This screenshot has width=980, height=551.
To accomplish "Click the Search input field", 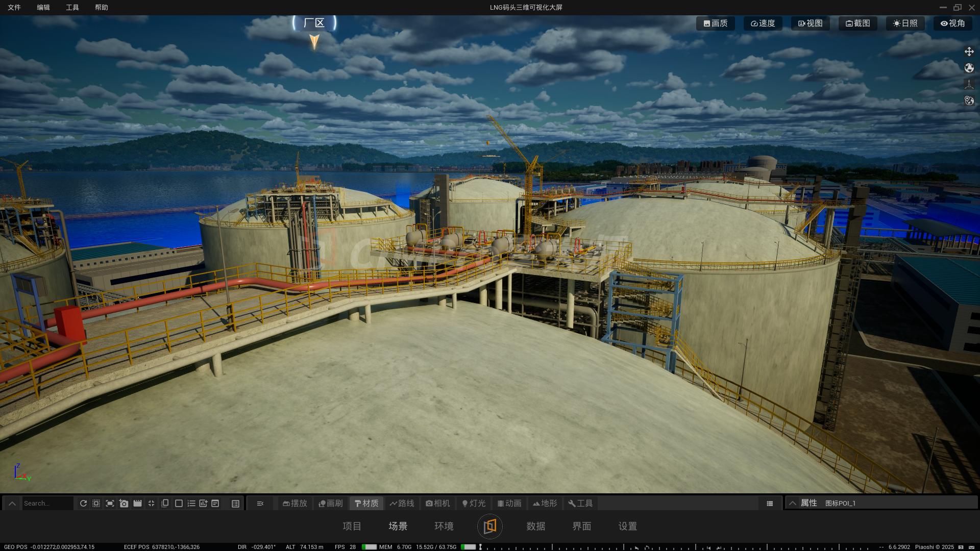I will click(47, 504).
